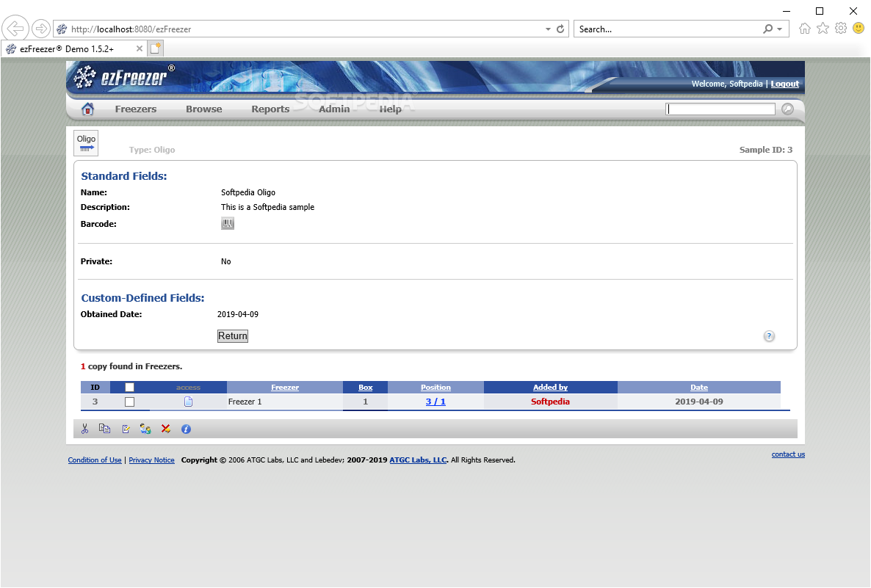
Task: Expand the address bar history dropdown
Action: [x=548, y=29]
